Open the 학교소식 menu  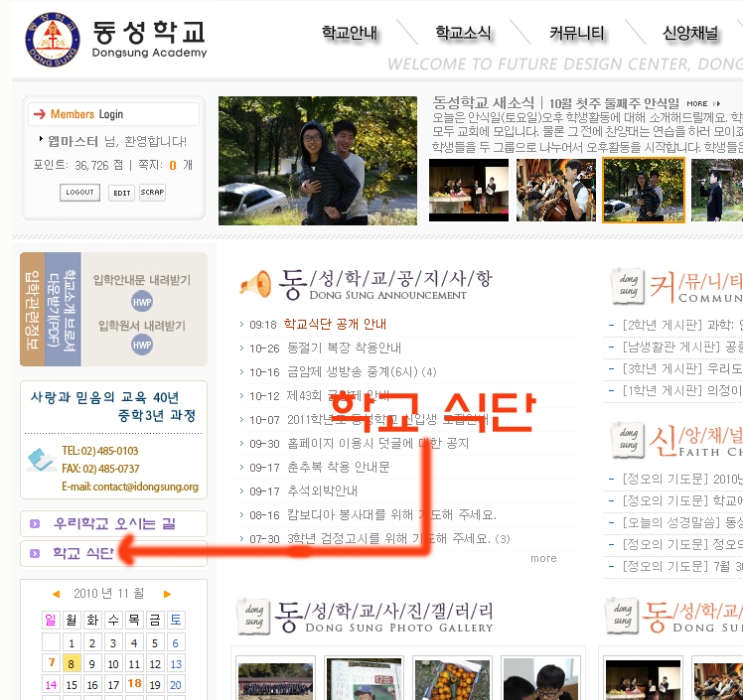coord(463,33)
